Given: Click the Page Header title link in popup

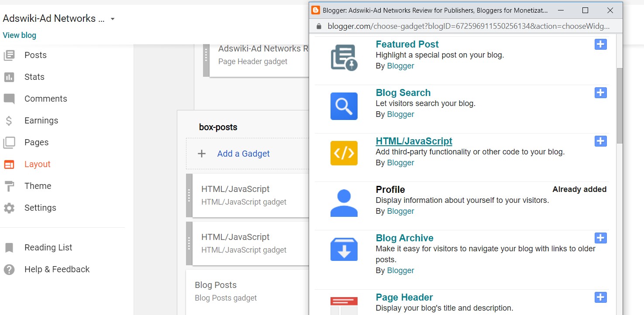Looking at the screenshot, I should click(404, 297).
